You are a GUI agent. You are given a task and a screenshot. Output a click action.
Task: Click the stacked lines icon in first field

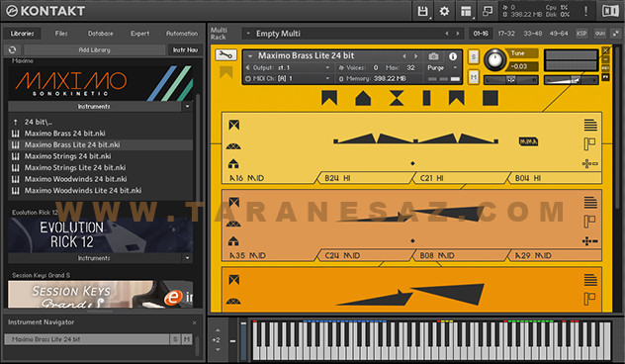click(x=590, y=126)
